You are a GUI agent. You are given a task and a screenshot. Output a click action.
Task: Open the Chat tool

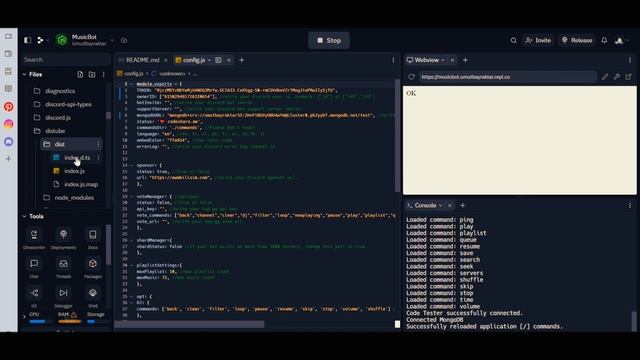[x=34, y=268]
